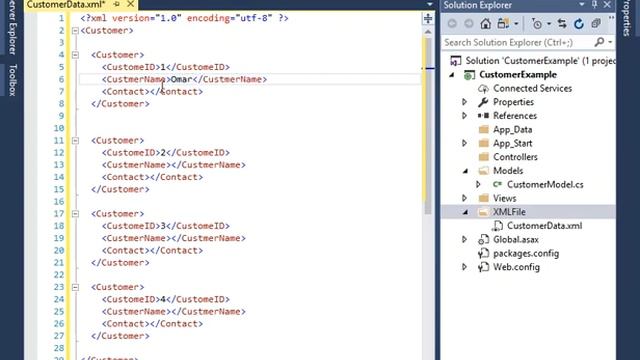640x360 pixels.
Task: Open the Toolbox side tab
Action: pyautogui.click(x=12, y=80)
